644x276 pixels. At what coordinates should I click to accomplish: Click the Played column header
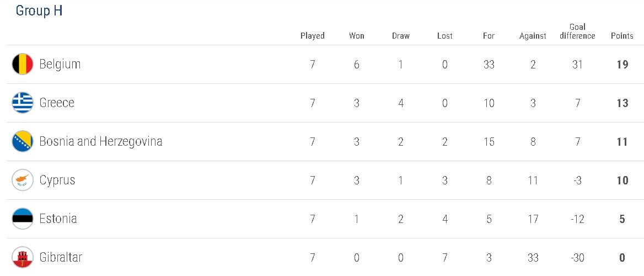(313, 36)
